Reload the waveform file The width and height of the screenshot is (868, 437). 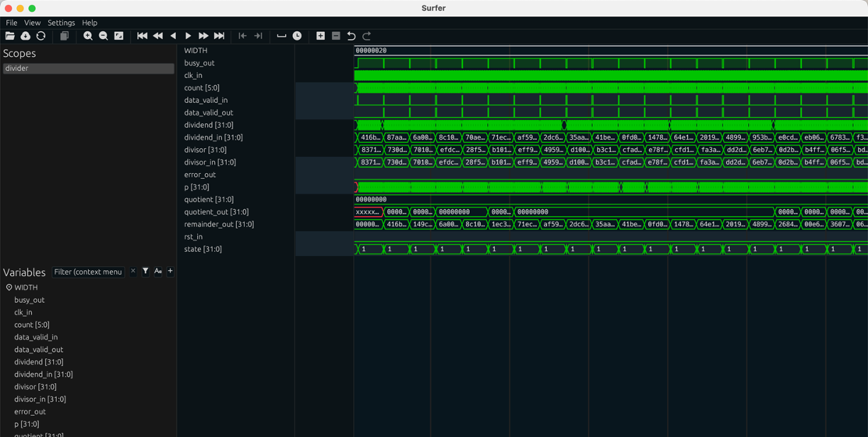pos(41,36)
